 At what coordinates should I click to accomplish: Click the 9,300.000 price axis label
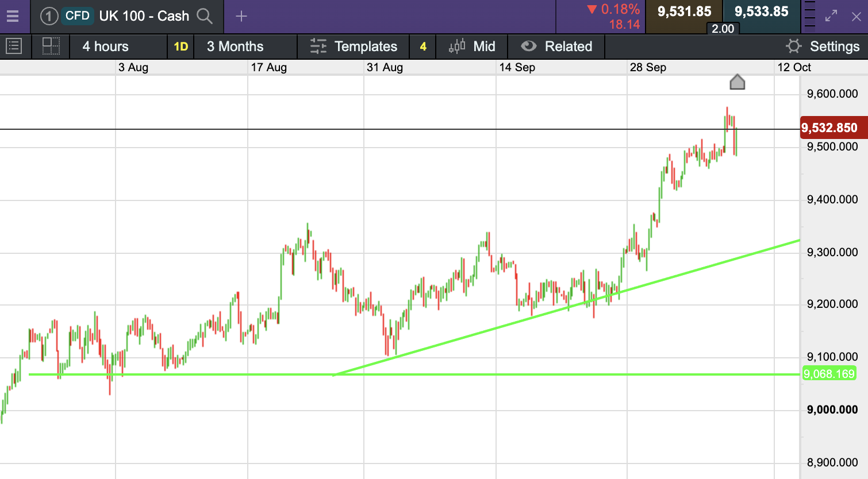(x=832, y=252)
